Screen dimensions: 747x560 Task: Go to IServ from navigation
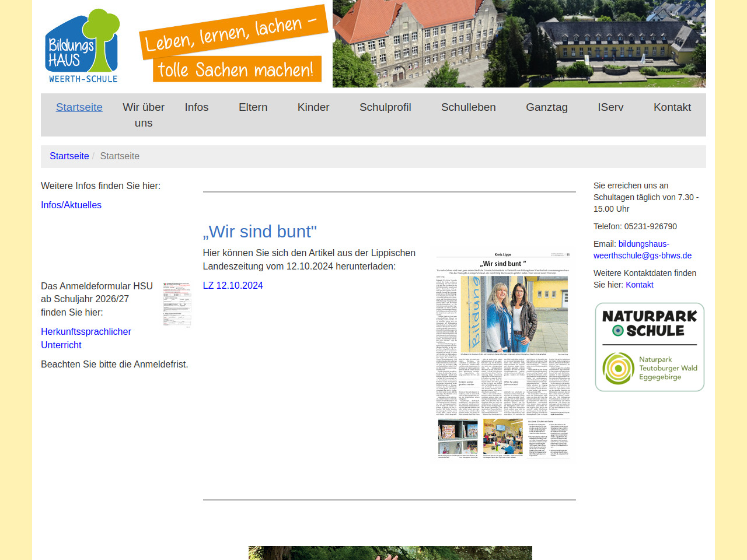point(610,107)
